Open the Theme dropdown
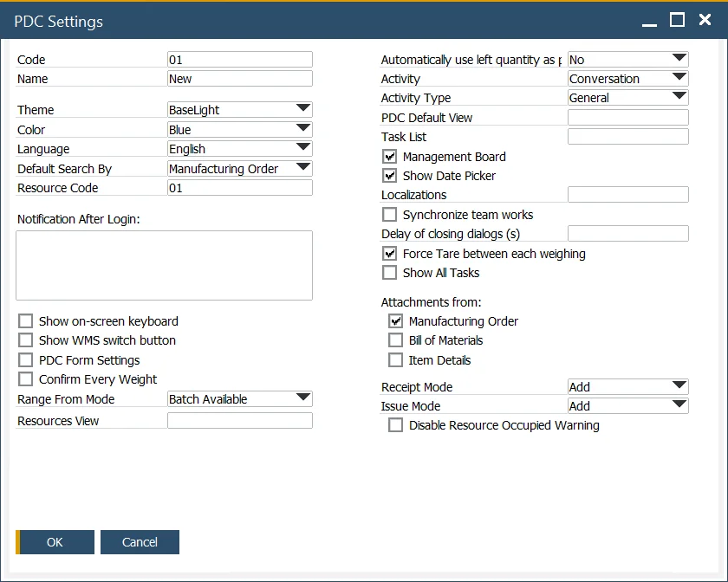 pos(303,110)
